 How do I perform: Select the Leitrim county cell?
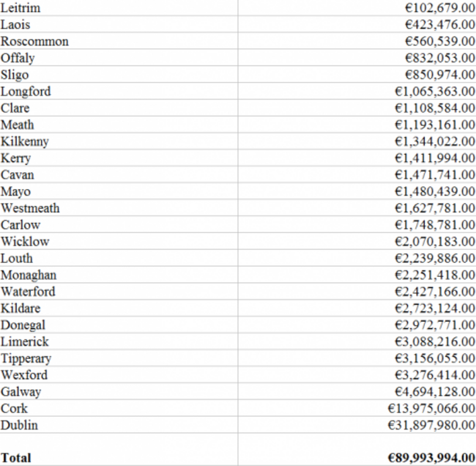coord(119,7)
